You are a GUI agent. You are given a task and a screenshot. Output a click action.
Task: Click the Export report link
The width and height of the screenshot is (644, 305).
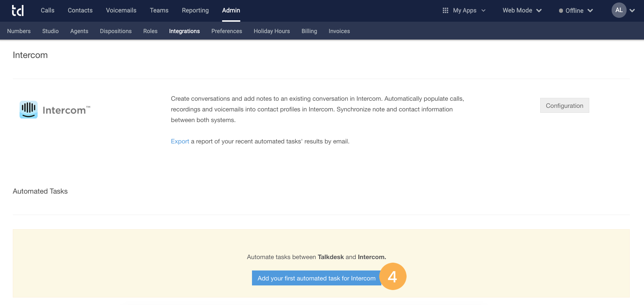click(x=180, y=141)
